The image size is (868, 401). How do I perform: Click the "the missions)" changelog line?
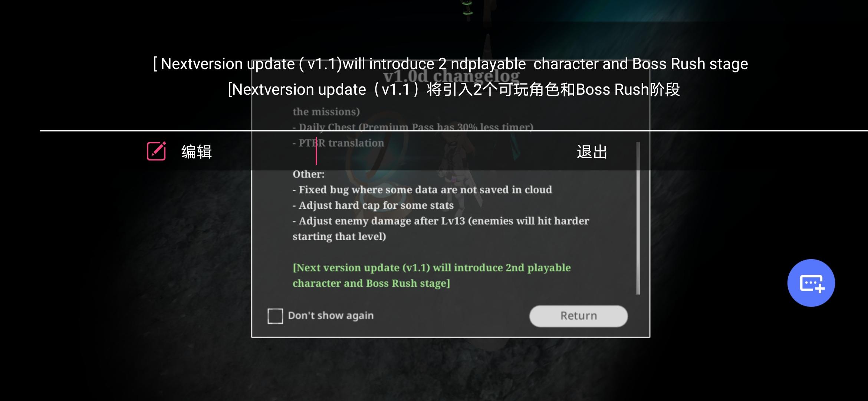pyautogui.click(x=326, y=112)
